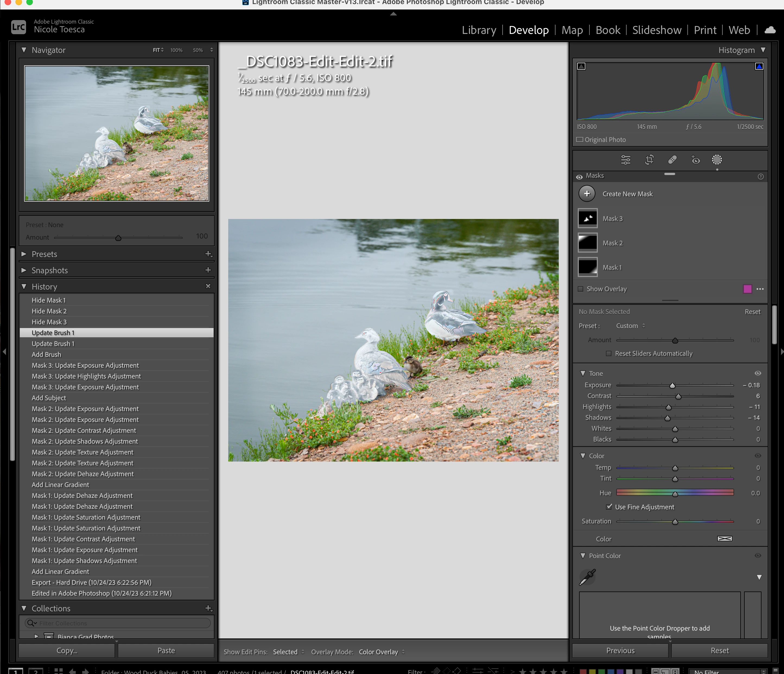Click the Create New Mask plus button
The image size is (784, 674).
tap(586, 194)
